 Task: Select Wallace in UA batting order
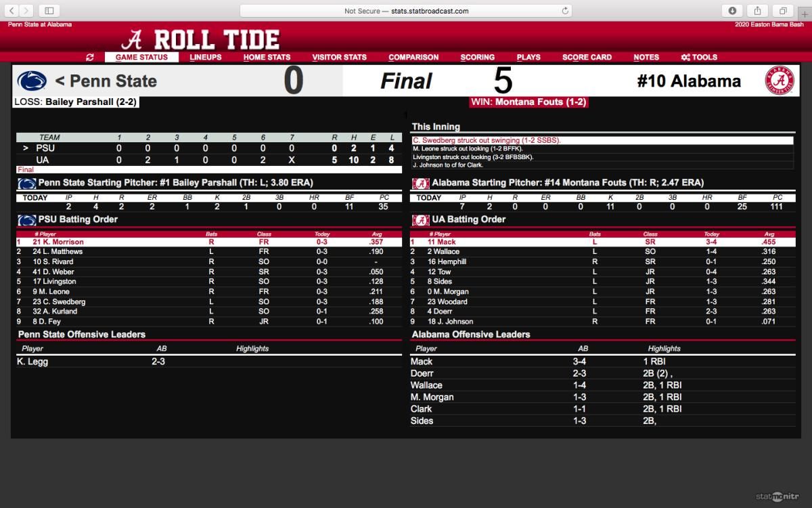603,251
